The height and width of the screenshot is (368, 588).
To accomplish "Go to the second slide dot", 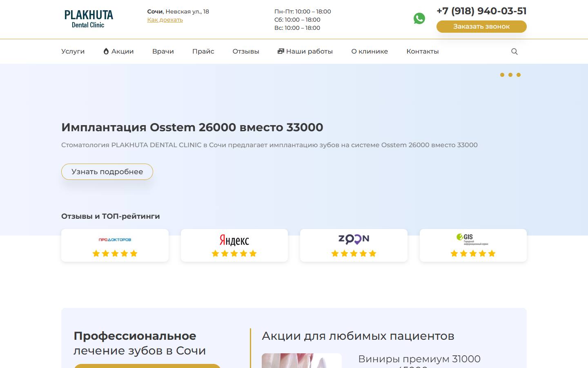I will [510, 75].
